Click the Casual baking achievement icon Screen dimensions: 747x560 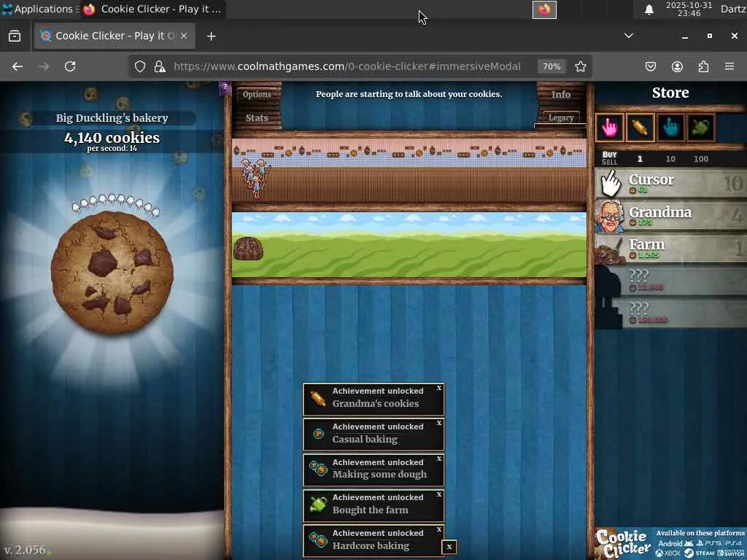[x=318, y=434]
